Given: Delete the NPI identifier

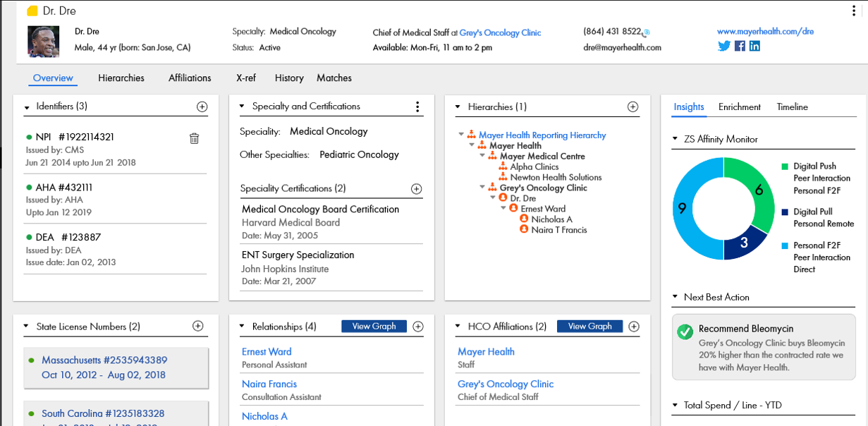Looking at the screenshot, I should [195, 138].
